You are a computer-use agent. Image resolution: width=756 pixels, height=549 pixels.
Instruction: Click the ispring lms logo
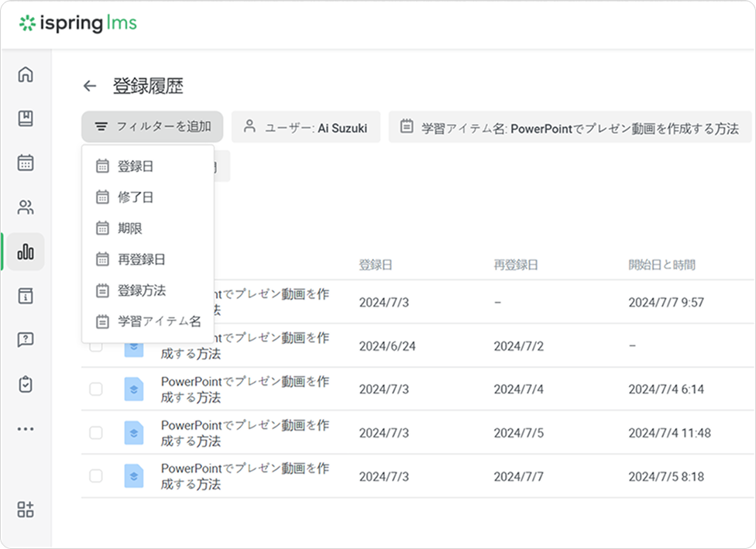77,23
